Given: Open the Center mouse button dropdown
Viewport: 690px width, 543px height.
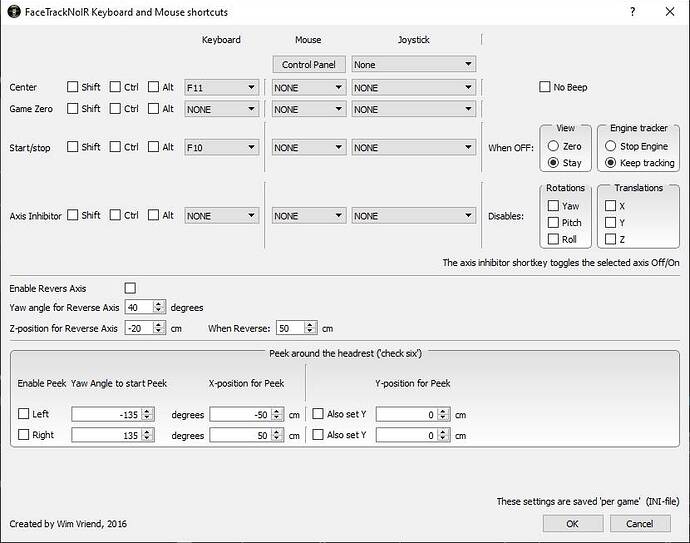Looking at the screenshot, I should point(308,88).
